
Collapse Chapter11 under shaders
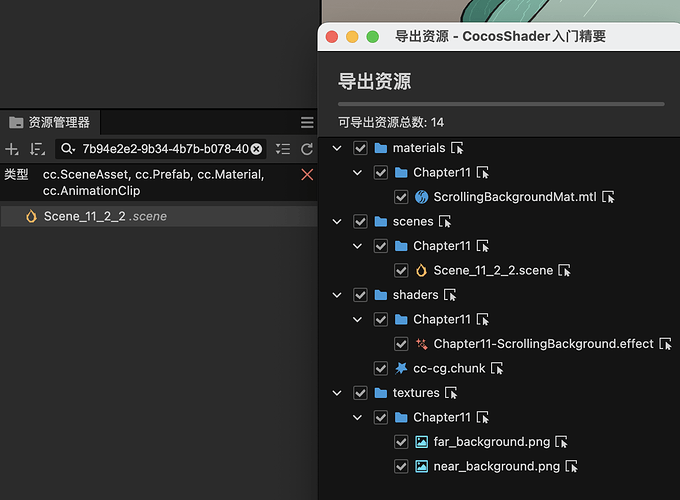(357, 320)
